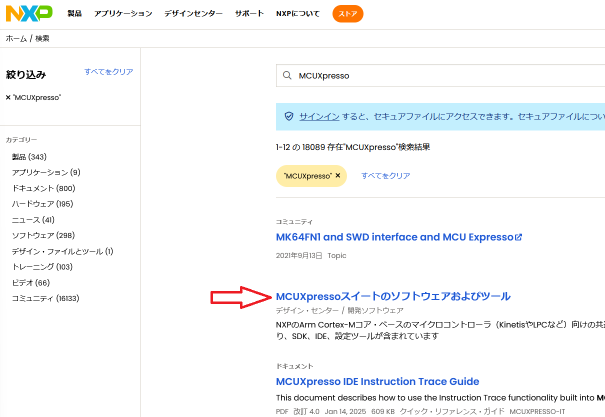This screenshot has width=605, height=417.
Task: Click the サインイン link
Action: click(317, 116)
